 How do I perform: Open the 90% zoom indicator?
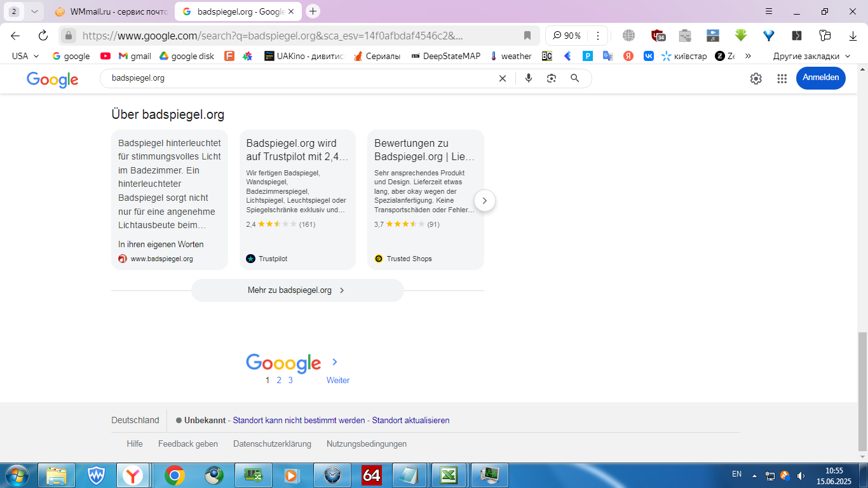coord(566,36)
